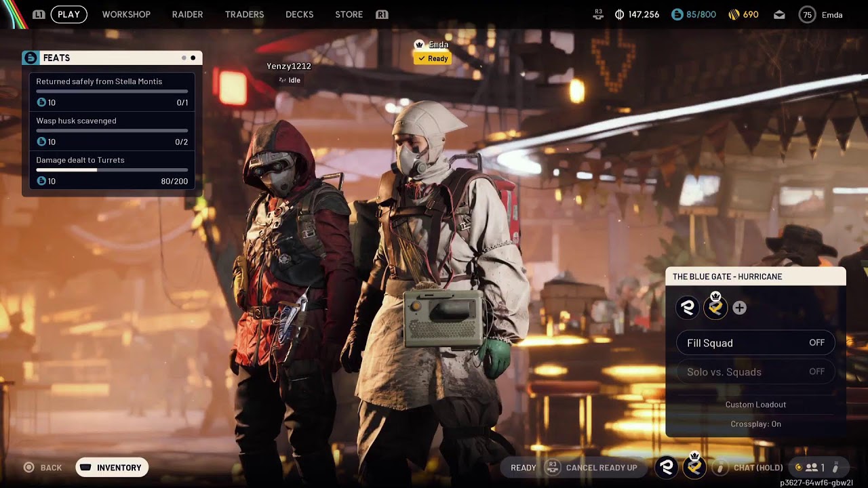
Task: Click the L1 shoulder button icon
Action: pos(39,14)
